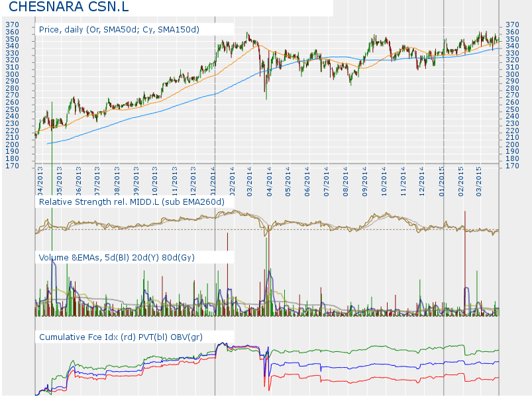532x397 pixels.
Task: Click the 11/2014 date label
Action: click(x=403, y=181)
